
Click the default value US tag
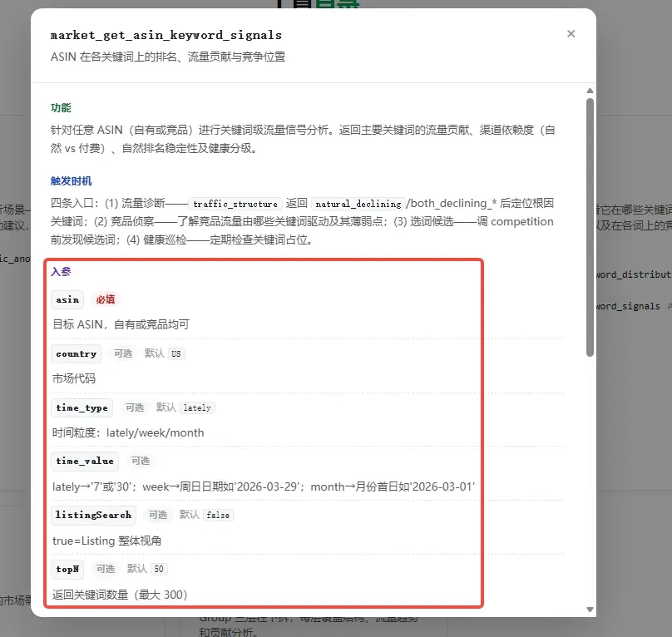click(176, 353)
